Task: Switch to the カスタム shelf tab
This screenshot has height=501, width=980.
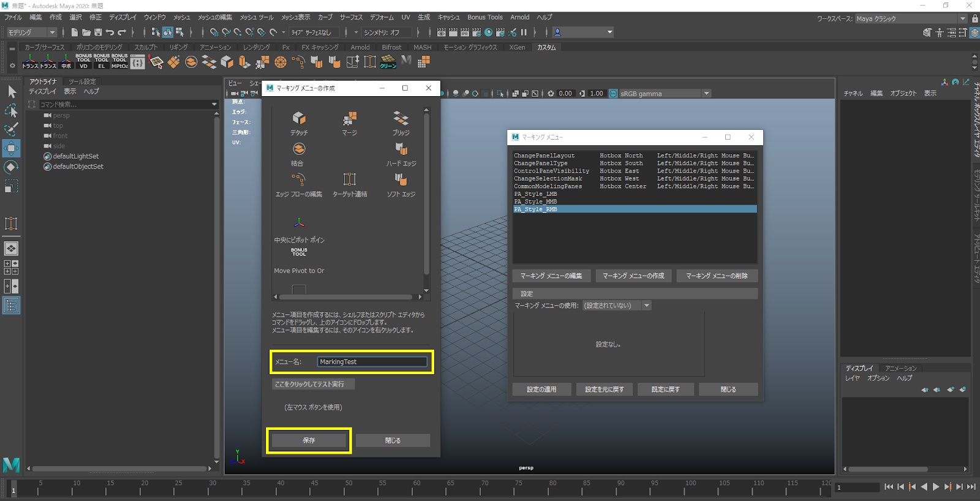Action: 546,47
